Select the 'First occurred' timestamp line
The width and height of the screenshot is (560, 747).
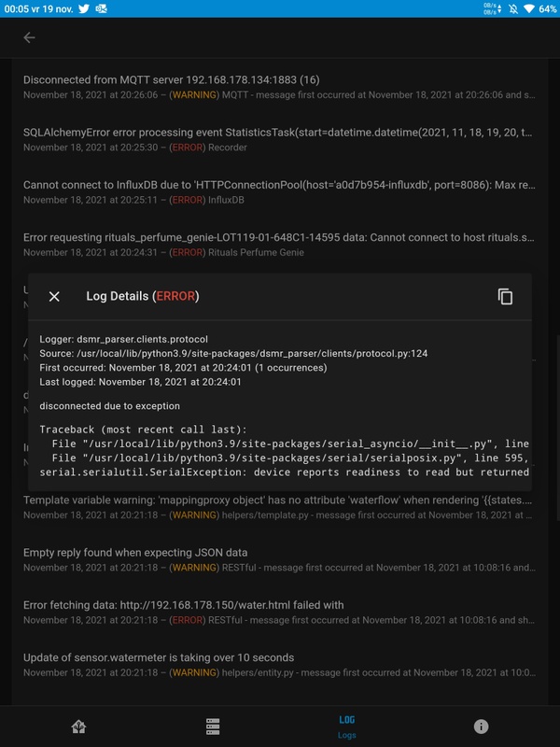tap(183, 368)
